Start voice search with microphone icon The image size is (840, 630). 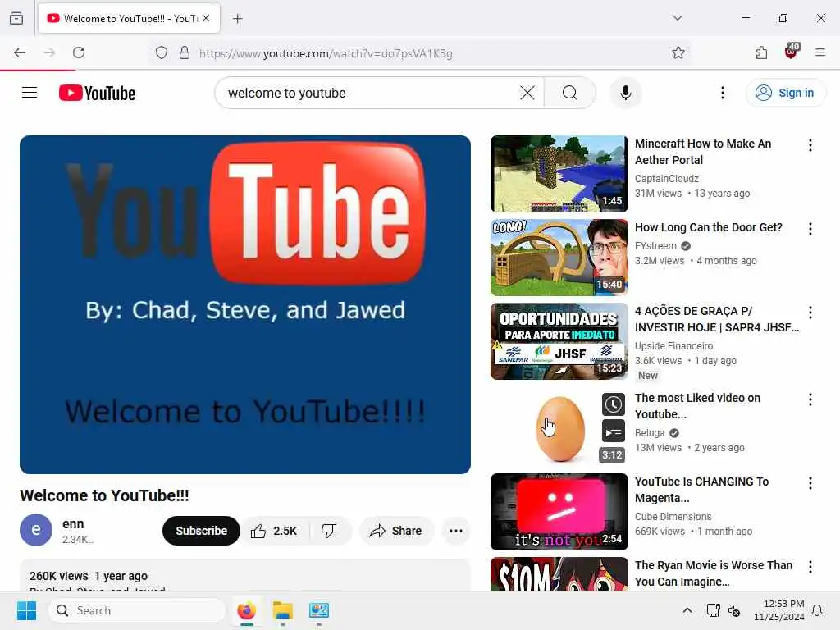click(625, 93)
